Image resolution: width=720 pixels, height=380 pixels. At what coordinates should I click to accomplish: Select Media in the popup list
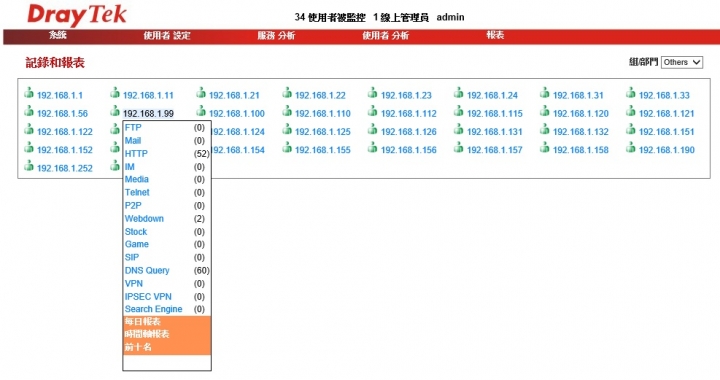[137, 179]
